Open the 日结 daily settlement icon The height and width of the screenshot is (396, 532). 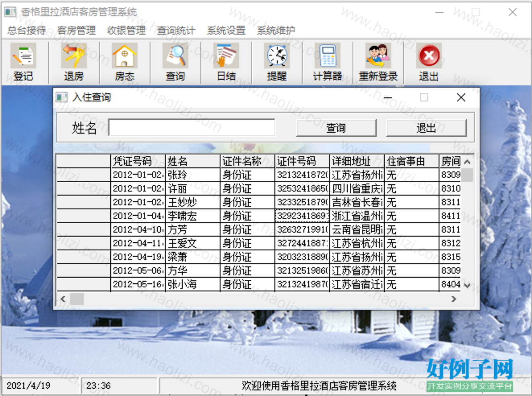[226, 62]
